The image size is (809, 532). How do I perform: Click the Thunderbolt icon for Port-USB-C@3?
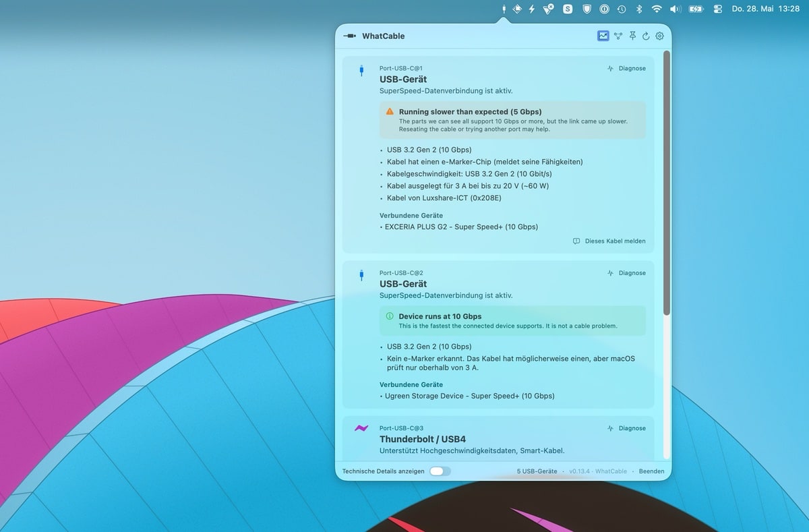pos(361,428)
